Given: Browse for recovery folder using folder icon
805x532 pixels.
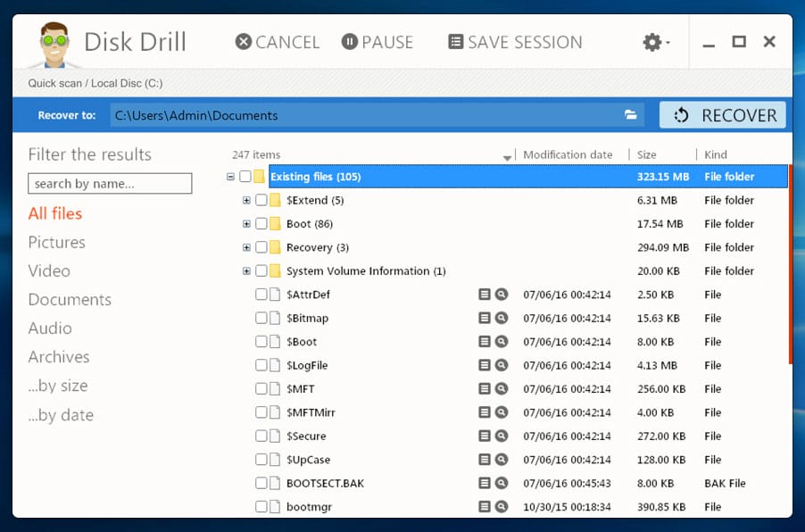Looking at the screenshot, I should (x=631, y=115).
